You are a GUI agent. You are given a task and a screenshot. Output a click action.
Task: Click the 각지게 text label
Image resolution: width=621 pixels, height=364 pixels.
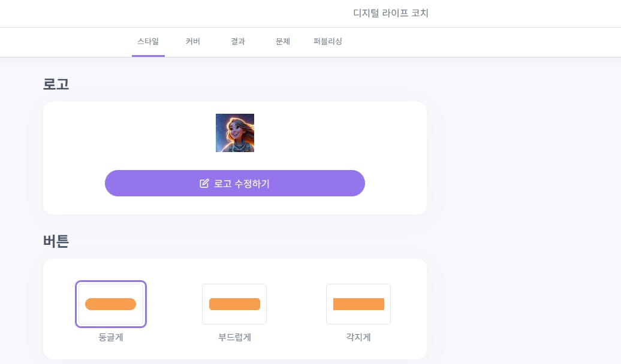(358, 337)
